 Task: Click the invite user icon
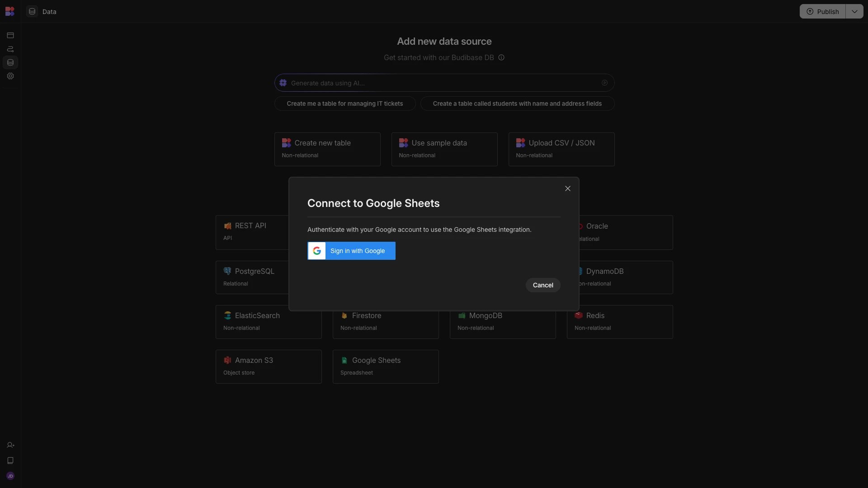[10, 445]
